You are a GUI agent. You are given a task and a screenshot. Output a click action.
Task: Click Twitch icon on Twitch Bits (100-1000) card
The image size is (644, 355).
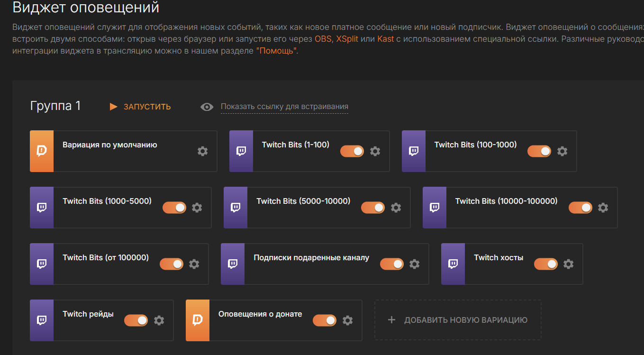tap(414, 151)
